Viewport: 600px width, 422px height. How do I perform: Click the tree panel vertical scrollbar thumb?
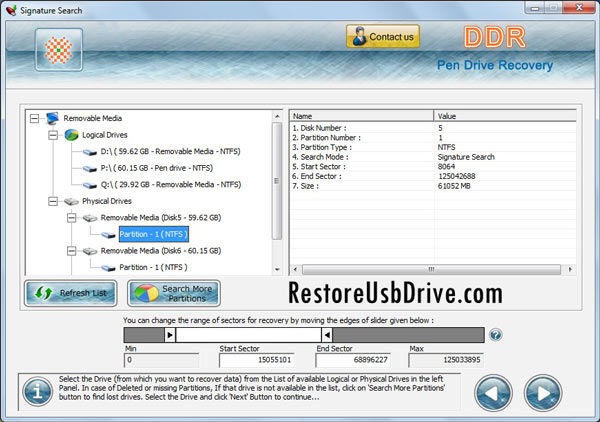coord(277,181)
